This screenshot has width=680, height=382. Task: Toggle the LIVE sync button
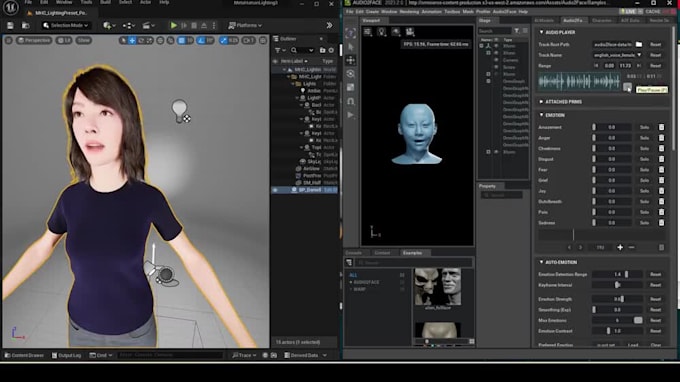(x=628, y=12)
